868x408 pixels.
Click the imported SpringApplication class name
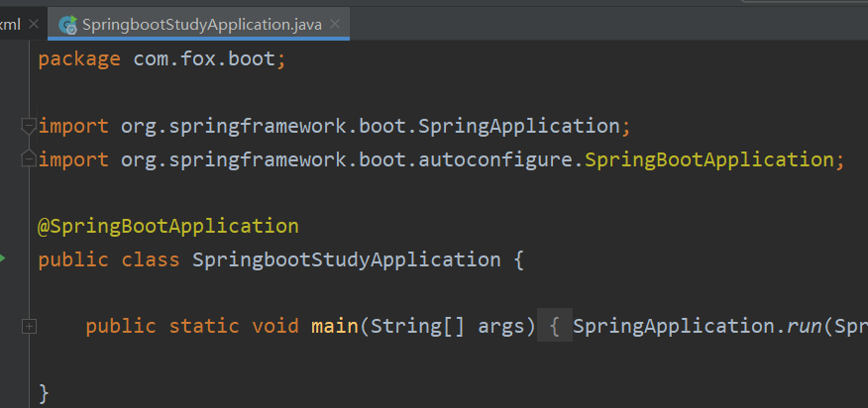pos(518,126)
